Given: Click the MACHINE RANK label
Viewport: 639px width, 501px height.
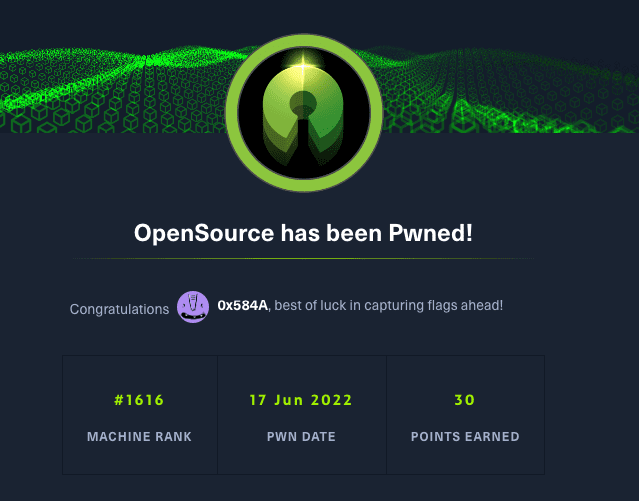Looking at the screenshot, I should tap(140, 437).
